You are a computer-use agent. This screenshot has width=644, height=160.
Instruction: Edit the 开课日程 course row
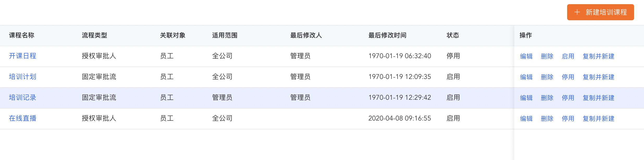[x=526, y=56]
